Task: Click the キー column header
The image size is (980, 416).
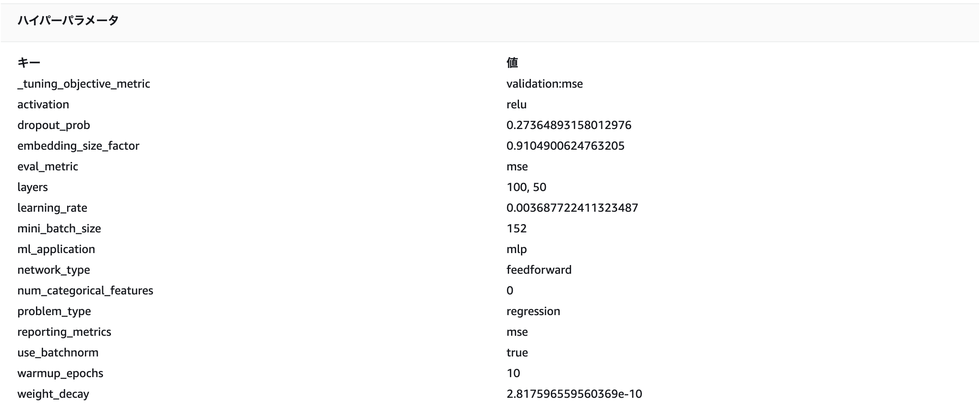Action: [x=29, y=63]
